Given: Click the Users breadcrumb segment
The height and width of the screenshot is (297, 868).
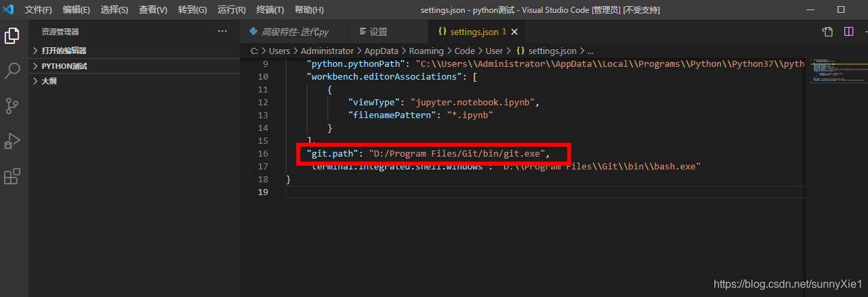Looking at the screenshot, I should (x=280, y=51).
